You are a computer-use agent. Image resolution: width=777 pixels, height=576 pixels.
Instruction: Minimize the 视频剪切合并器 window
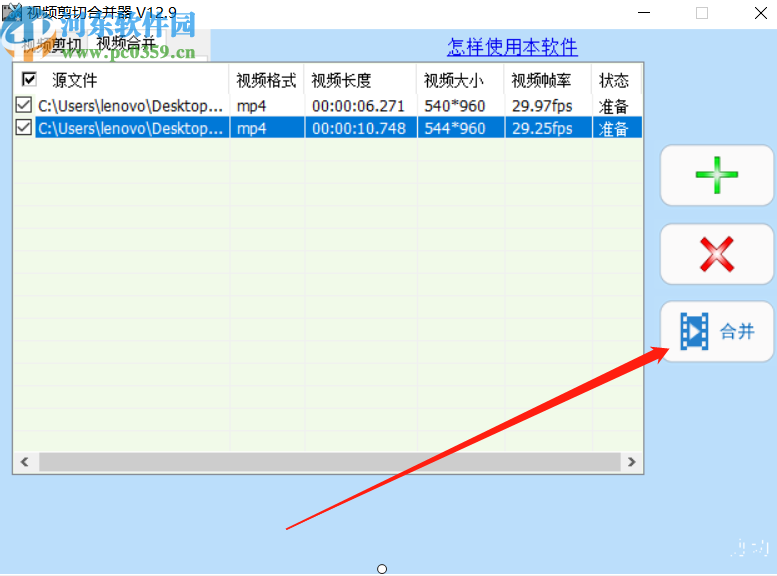[x=644, y=13]
